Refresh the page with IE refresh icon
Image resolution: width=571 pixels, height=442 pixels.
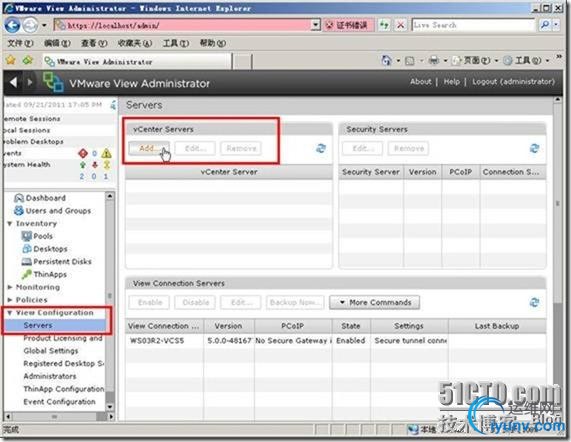pos(384,25)
